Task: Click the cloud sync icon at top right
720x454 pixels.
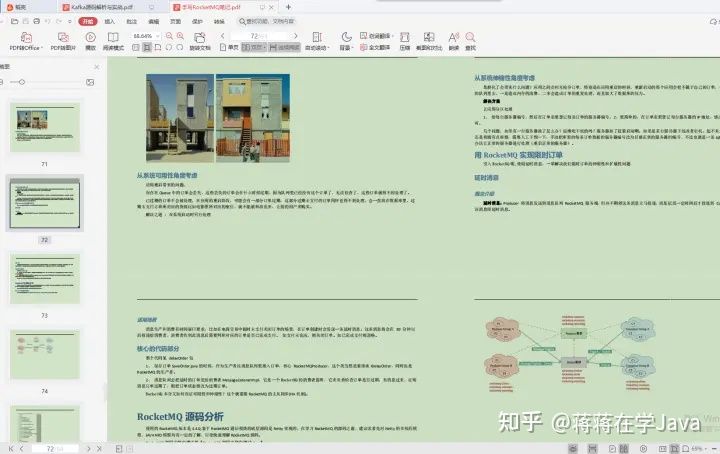Action: click(x=714, y=22)
